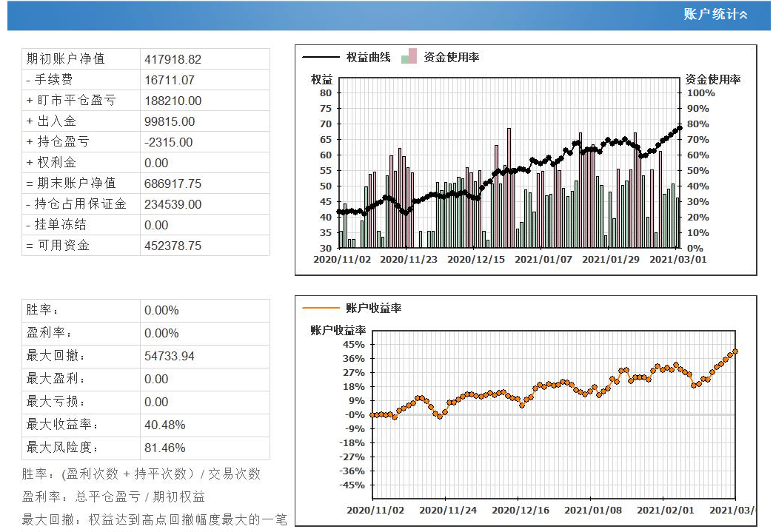Screen dimensions: 773x532
Task: Click the 80 label on 权益 axis
Action: [326, 93]
